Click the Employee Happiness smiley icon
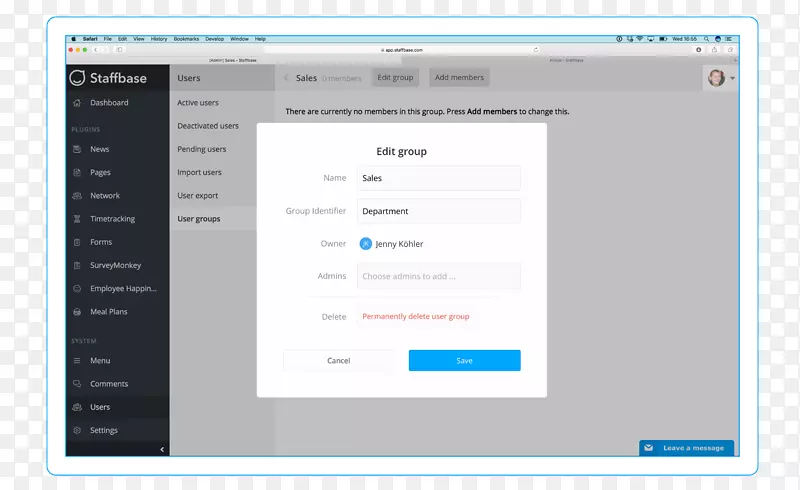Viewport: 800px width, 490px height. pyautogui.click(x=77, y=288)
